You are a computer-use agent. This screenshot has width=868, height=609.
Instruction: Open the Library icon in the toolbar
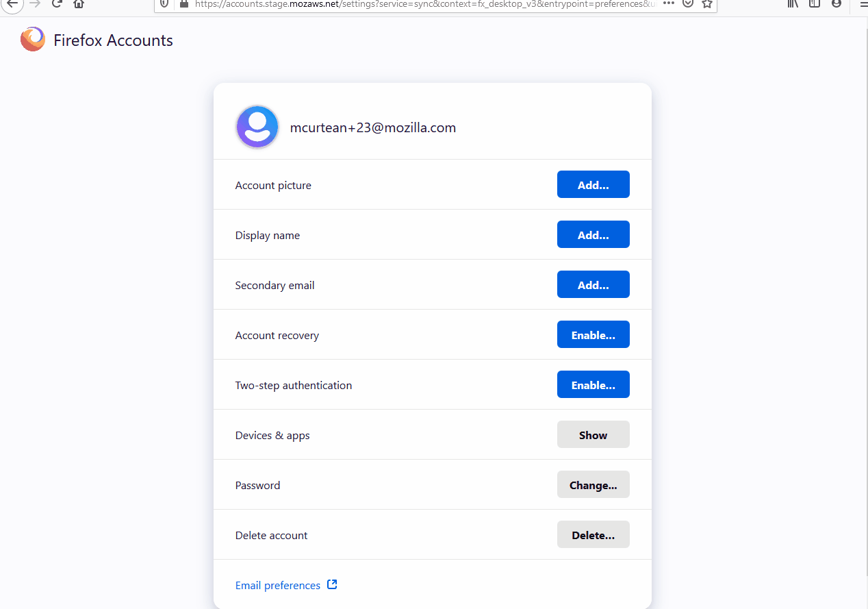pos(793,3)
